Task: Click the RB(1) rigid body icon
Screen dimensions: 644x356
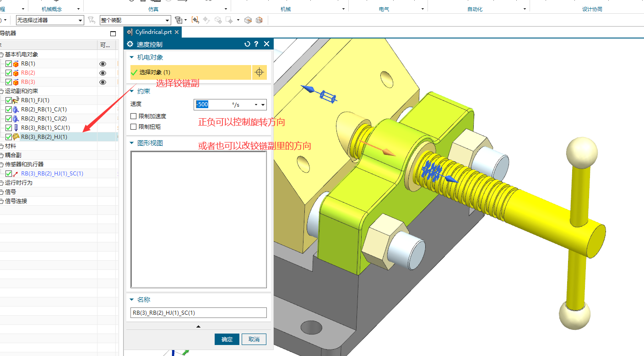Action: point(16,64)
